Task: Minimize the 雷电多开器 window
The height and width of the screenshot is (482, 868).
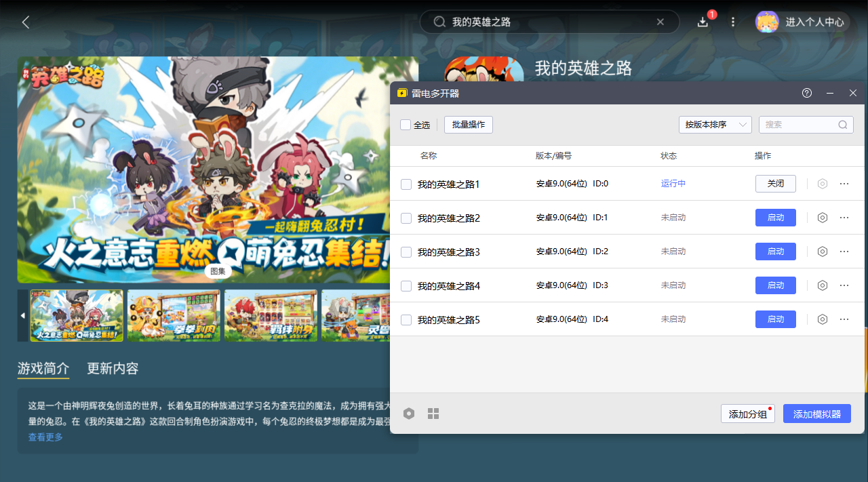Action: pyautogui.click(x=829, y=93)
